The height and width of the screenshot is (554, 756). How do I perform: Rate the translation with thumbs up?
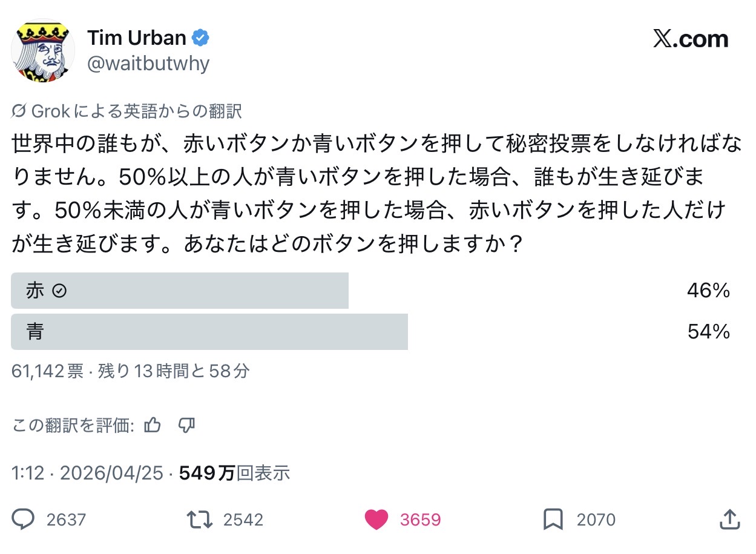(x=153, y=426)
